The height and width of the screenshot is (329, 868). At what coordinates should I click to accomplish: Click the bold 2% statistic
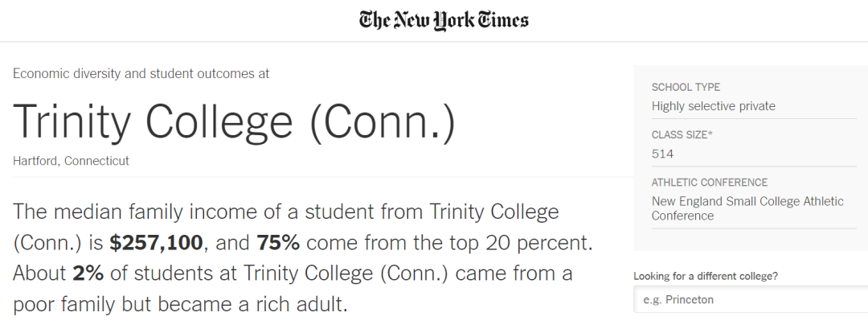pos(88,273)
